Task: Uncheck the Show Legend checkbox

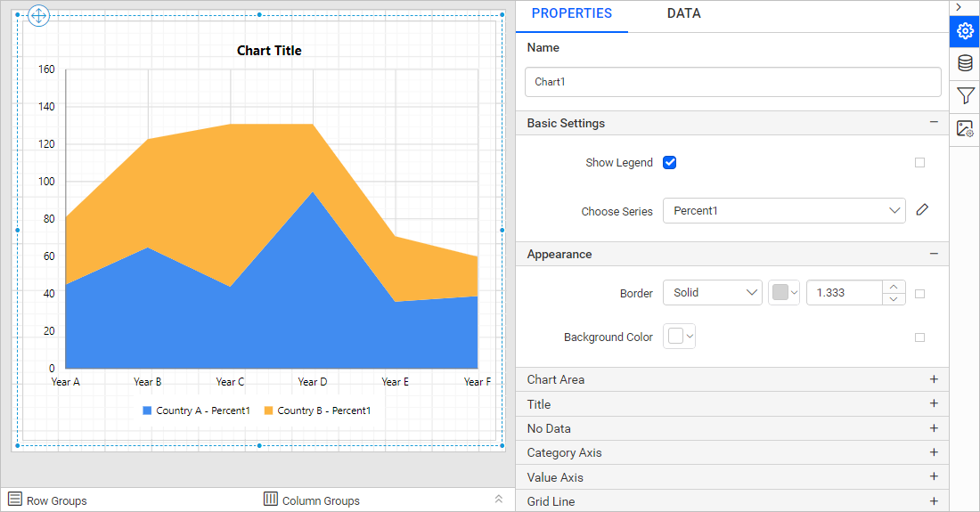Action: pos(670,162)
